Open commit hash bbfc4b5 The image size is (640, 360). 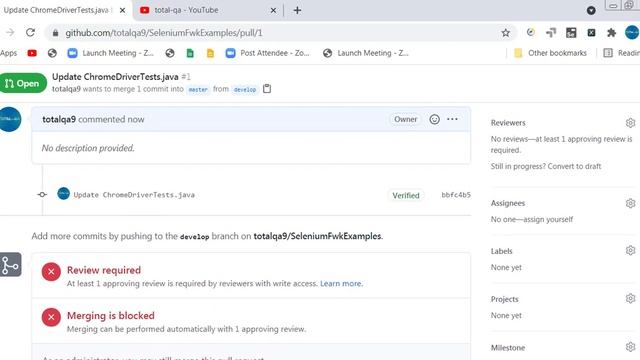click(x=456, y=195)
